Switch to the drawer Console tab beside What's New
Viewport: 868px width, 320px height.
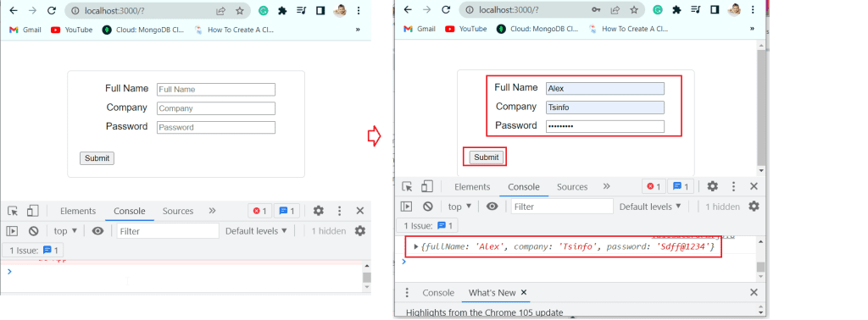438,293
